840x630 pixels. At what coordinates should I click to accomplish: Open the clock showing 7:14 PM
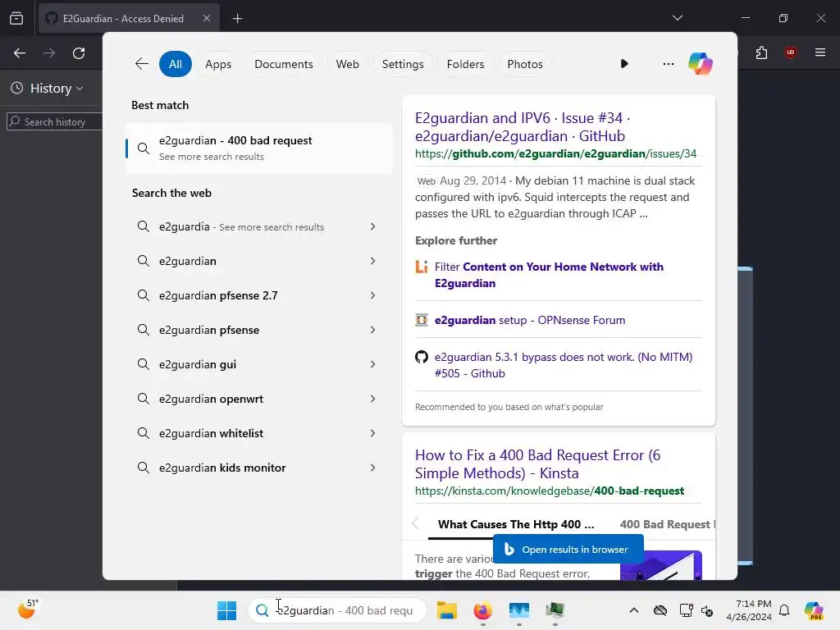[749, 610]
